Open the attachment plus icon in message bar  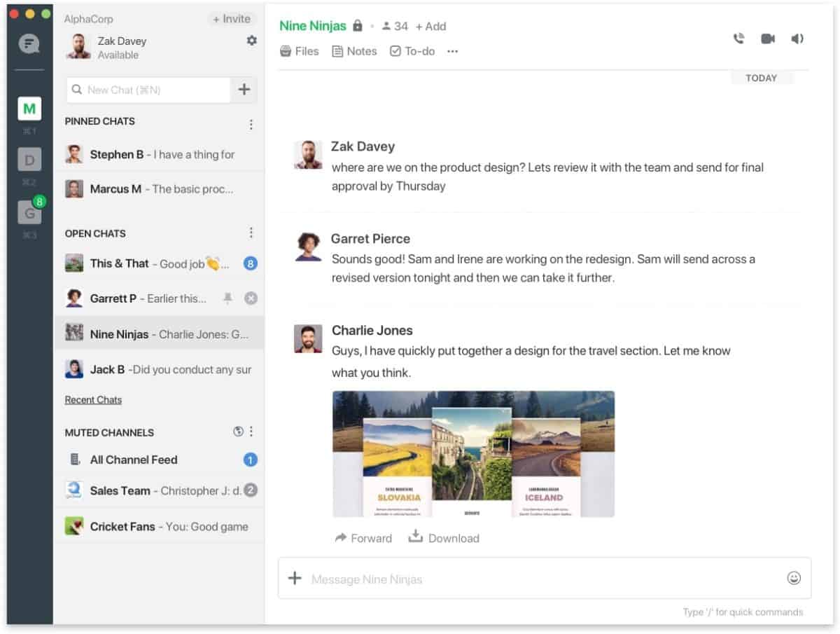click(x=294, y=579)
